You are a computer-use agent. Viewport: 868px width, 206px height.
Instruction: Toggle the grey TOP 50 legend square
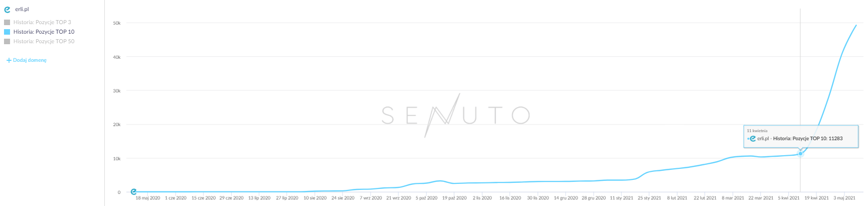pyautogui.click(x=7, y=41)
